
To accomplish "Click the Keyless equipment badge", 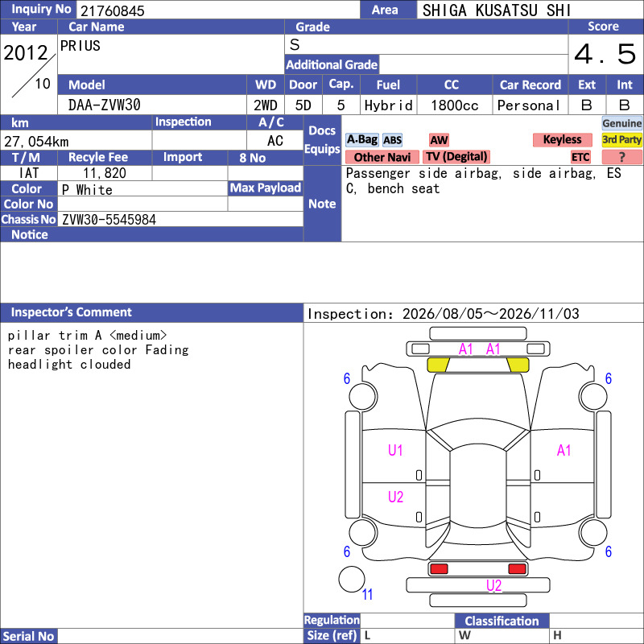I will 562,139.
